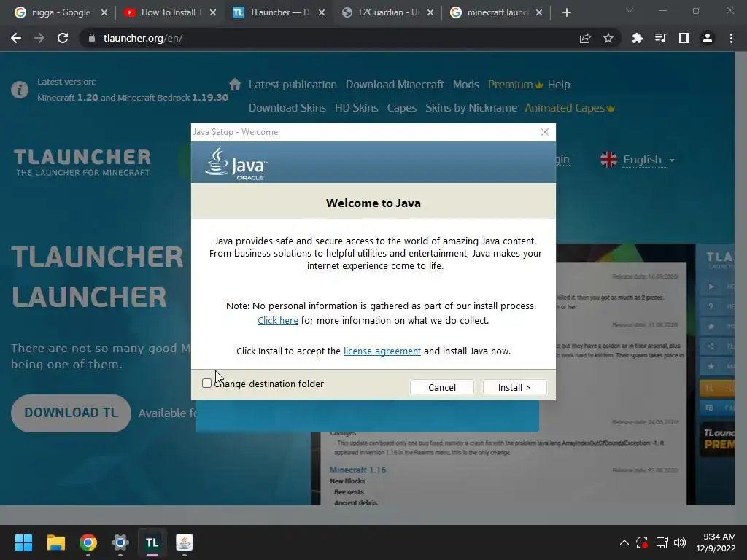The height and width of the screenshot is (560, 747).
Task: Show hidden system tray icons
Action: (x=624, y=542)
